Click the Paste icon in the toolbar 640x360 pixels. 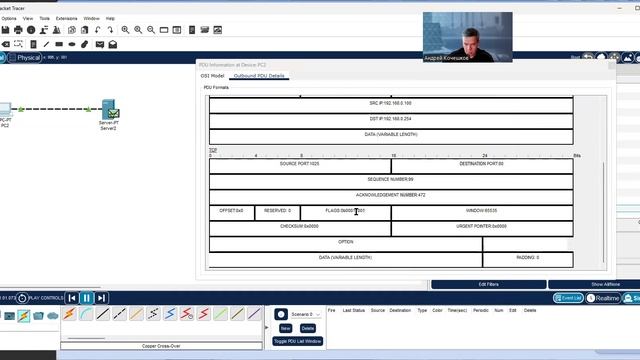pyautogui.click(x=84, y=30)
